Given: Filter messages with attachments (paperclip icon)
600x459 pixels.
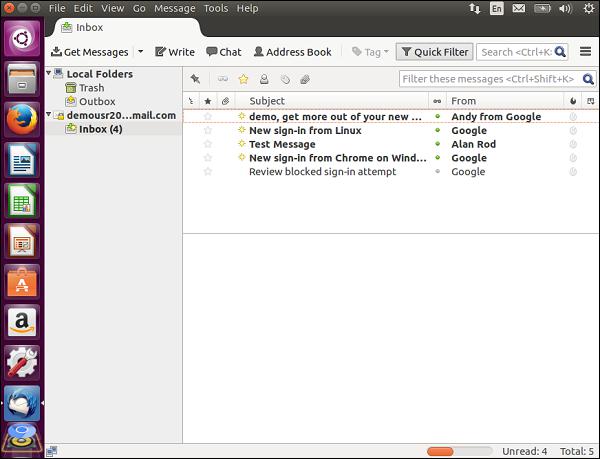Looking at the screenshot, I should point(304,79).
